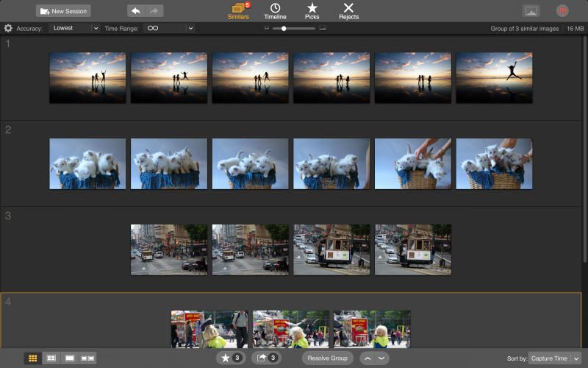Open the Rejects tab
This screenshot has height=368, width=588.
coord(348,11)
